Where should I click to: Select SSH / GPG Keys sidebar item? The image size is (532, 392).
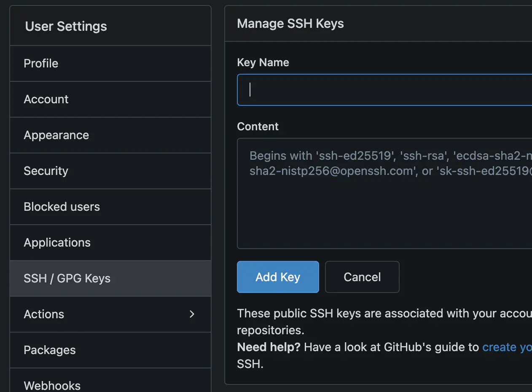[x=67, y=278]
